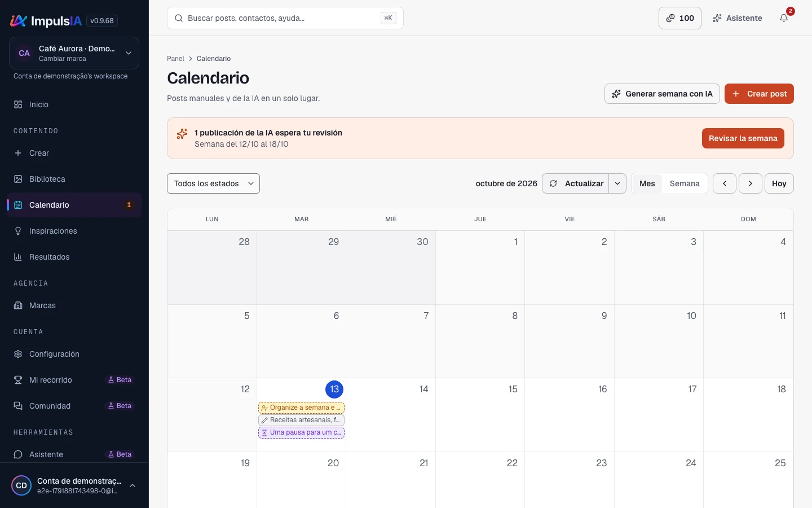Click the sparkle icon in review banner
Screen dimensions: 812x508
[182, 134]
